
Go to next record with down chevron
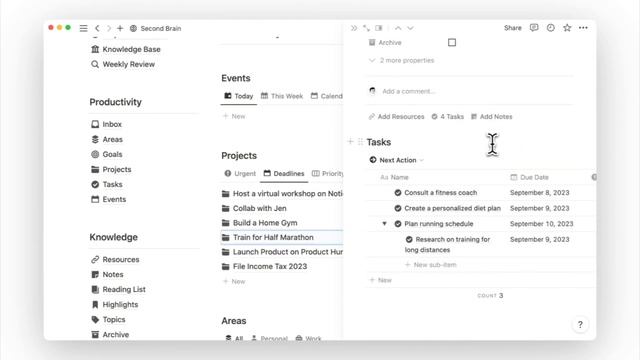click(410, 28)
